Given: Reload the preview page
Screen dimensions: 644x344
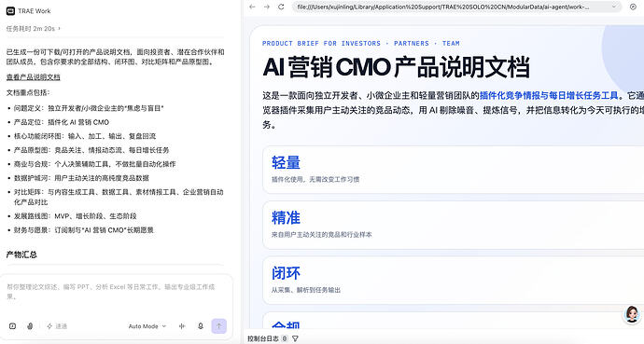Looking at the screenshot, I should click(x=281, y=7).
